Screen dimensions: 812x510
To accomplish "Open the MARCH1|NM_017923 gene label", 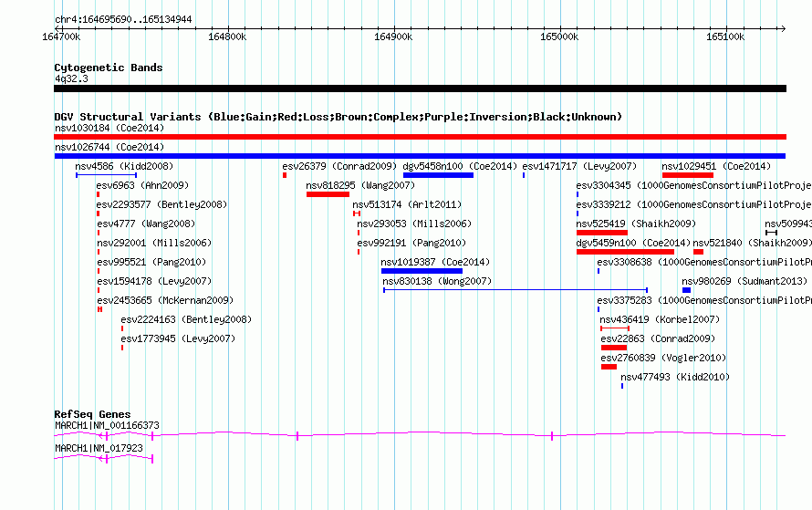I will click(x=99, y=448).
